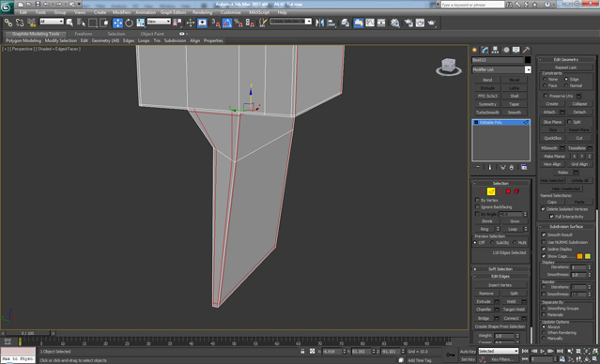Click the Symmetry modifier button

pos(487,104)
